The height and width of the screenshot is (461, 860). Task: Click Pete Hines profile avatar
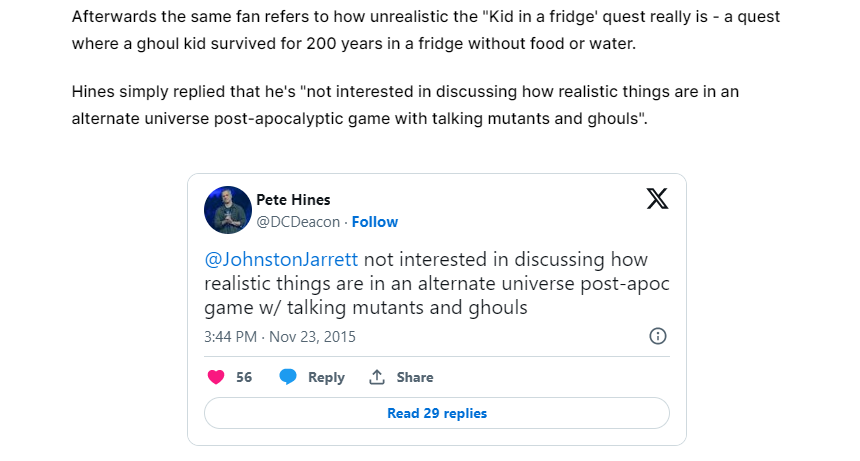pos(228,209)
